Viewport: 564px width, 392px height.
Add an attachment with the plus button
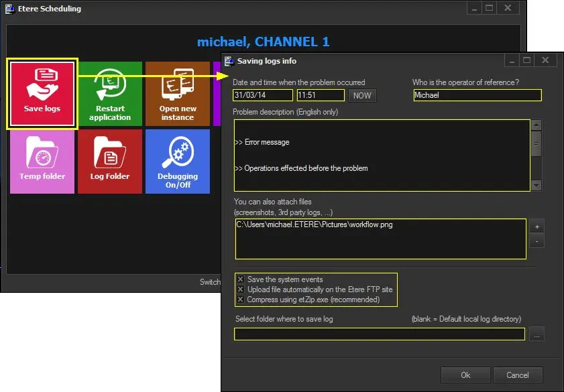tap(536, 226)
